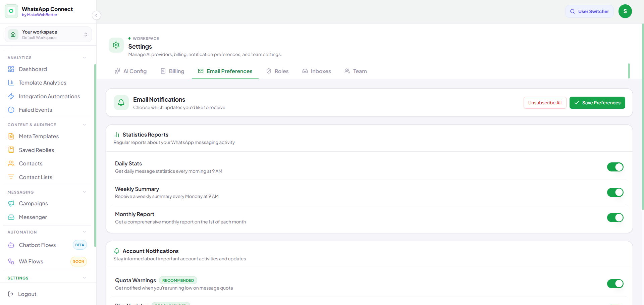Image resolution: width=644 pixels, height=305 pixels.
Task: Toggle Quota Warnings notifications off
Action: click(615, 284)
